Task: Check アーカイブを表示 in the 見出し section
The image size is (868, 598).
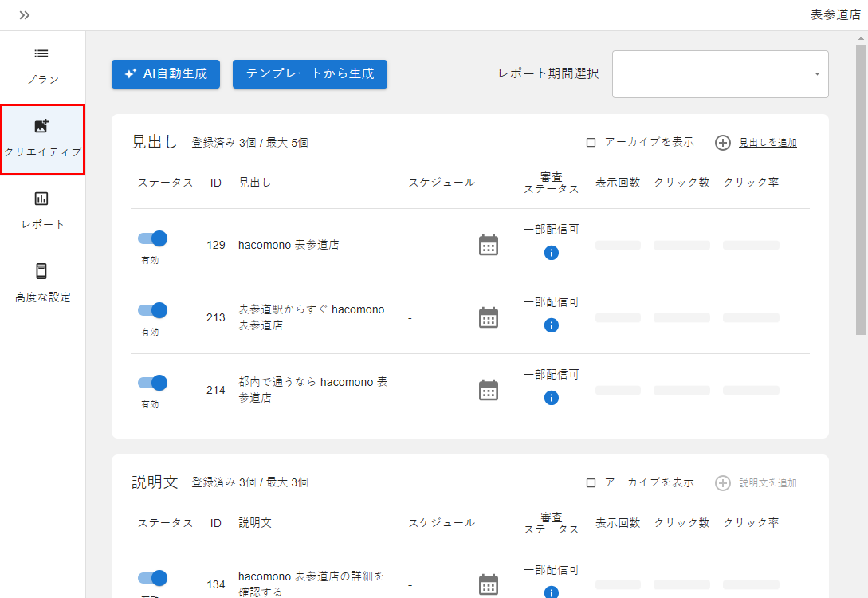Action: click(x=591, y=143)
